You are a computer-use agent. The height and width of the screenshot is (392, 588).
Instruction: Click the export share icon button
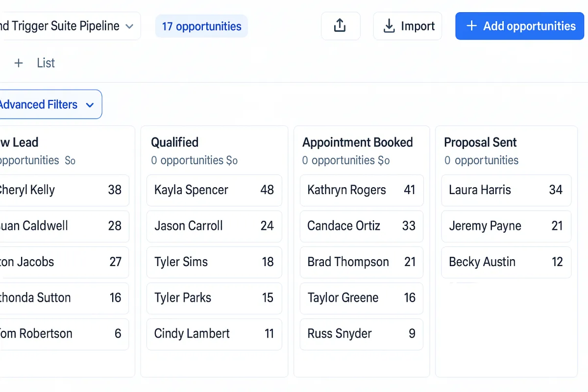(341, 26)
